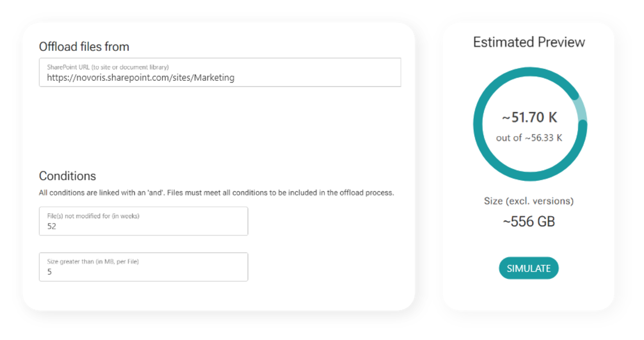
Task: Click the value 5 in the size condition
Action: pos(50,272)
